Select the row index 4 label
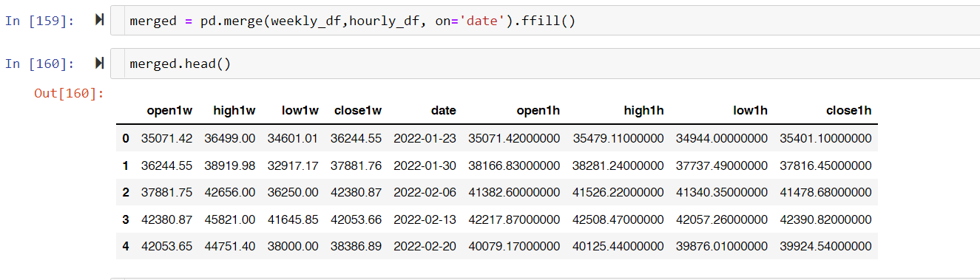 pyautogui.click(x=125, y=246)
